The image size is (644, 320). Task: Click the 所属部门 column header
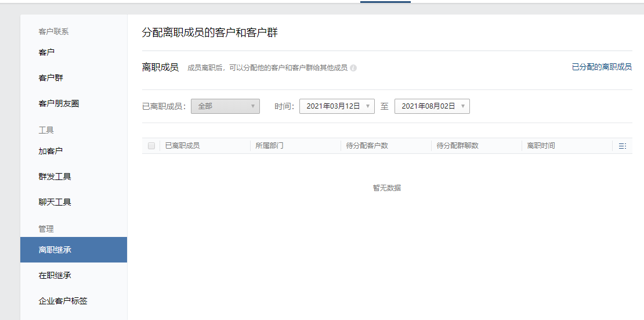click(269, 146)
